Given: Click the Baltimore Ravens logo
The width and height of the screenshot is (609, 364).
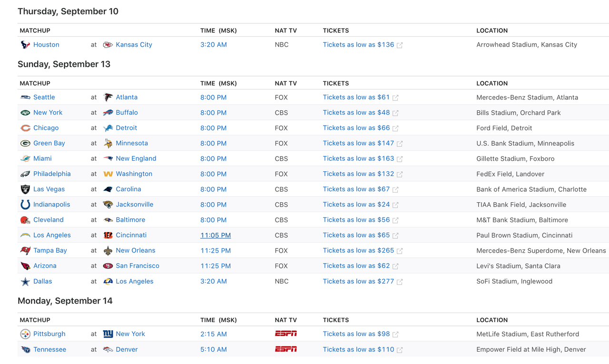Looking at the screenshot, I should click(x=108, y=220).
